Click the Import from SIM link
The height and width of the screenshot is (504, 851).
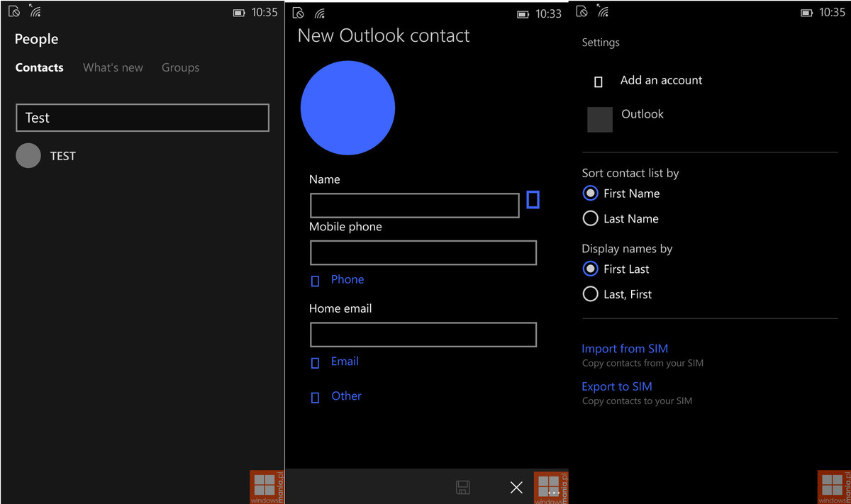625,349
